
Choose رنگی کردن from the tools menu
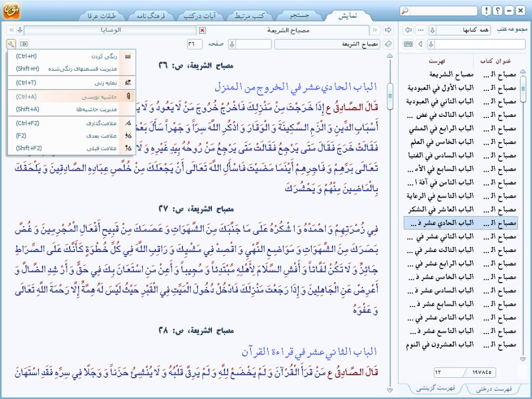point(71,56)
